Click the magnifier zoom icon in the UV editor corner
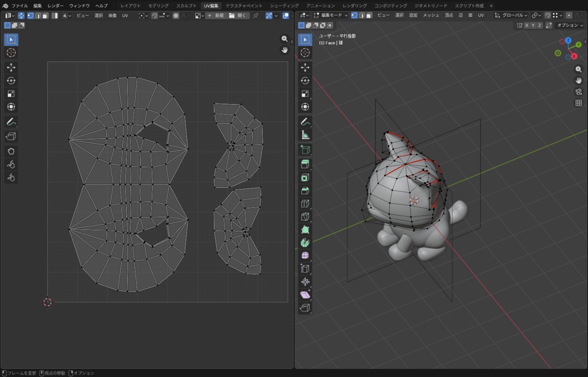Image resolution: width=588 pixels, height=377 pixels. (x=284, y=39)
